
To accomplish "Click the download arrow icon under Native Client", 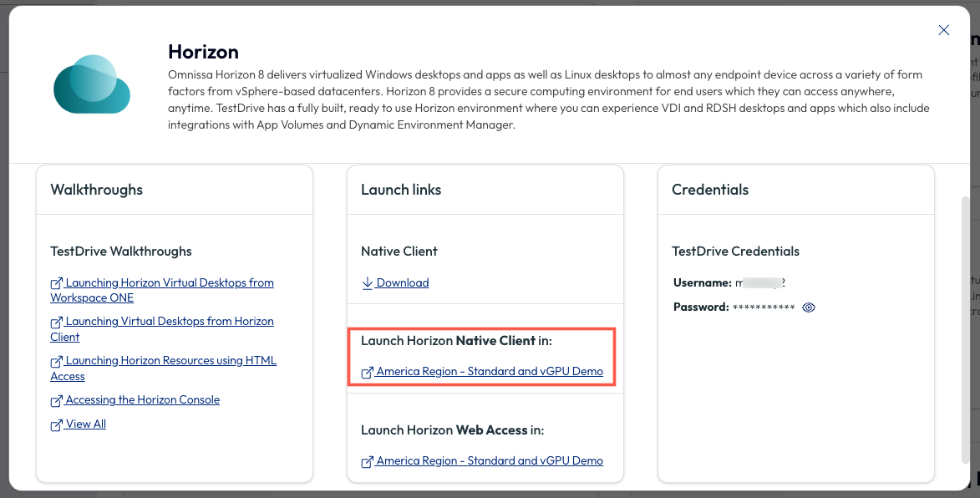I will tap(367, 283).
